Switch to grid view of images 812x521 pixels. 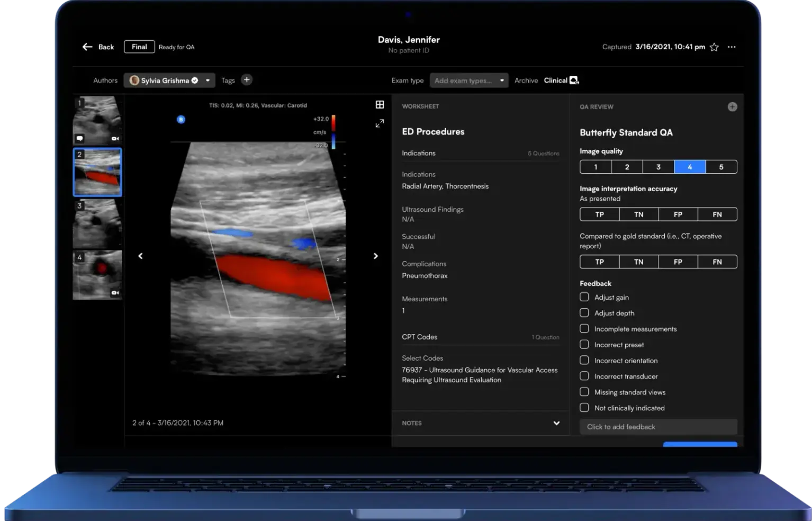[380, 105]
